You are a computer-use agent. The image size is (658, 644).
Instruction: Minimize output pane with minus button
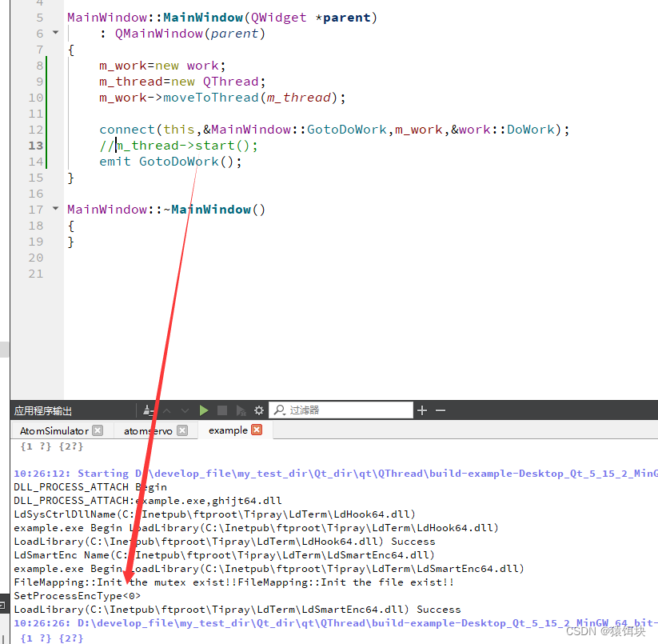point(439,410)
